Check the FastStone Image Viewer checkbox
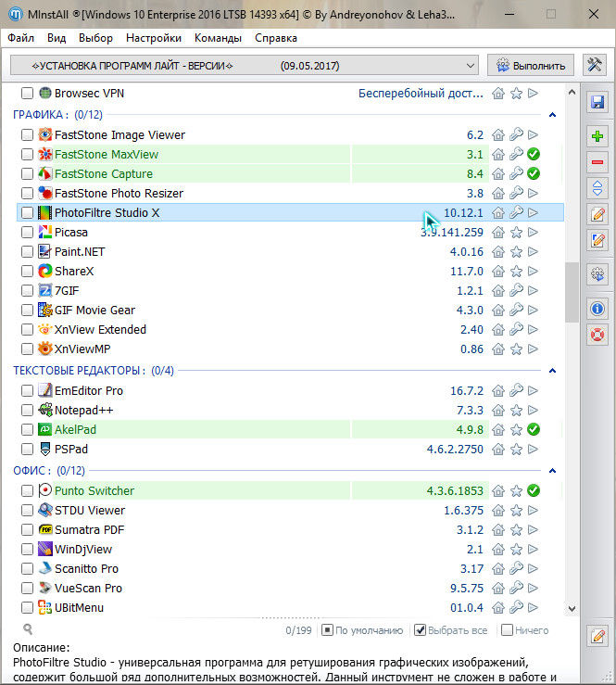The width and height of the screenshot is (616, 685). pos(27,134)
